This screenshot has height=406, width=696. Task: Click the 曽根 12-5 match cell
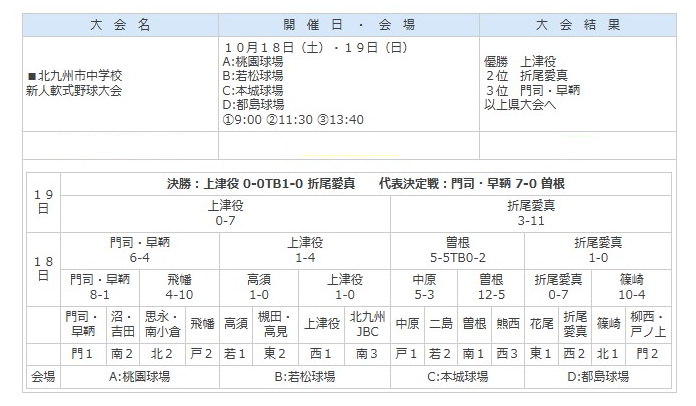pos(491,288)
